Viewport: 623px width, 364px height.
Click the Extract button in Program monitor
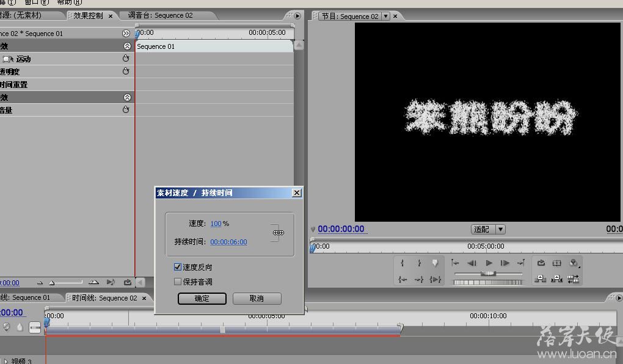[556, 279]
